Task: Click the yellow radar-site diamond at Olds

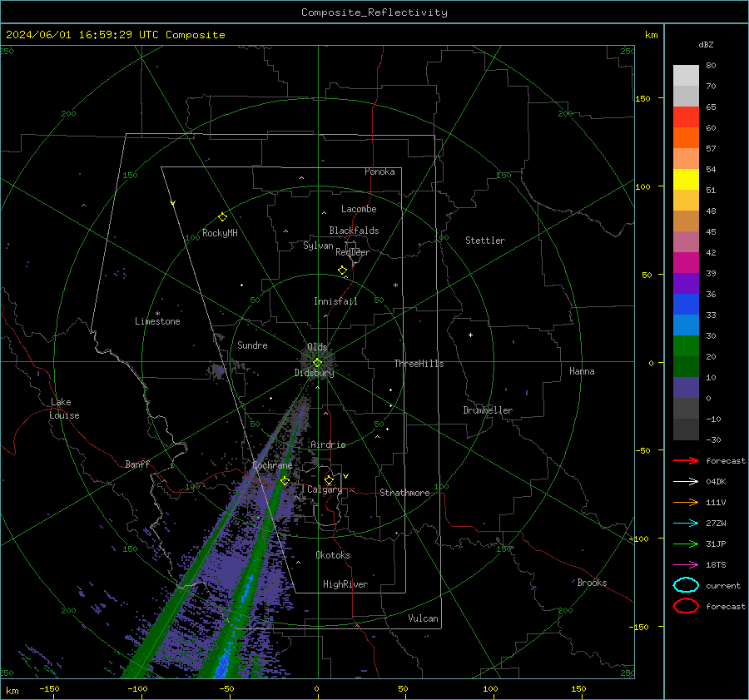Action: tap(317, 362)
